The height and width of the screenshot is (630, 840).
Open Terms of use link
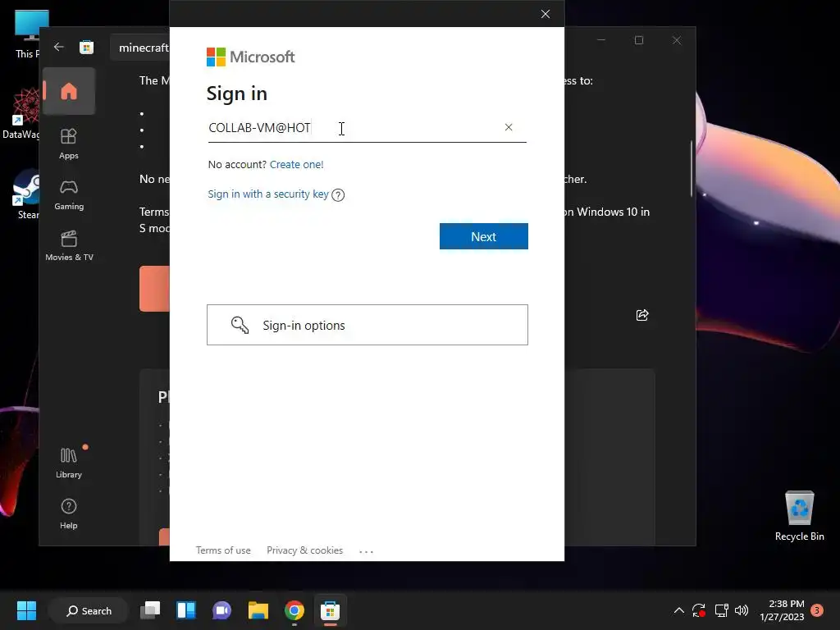coord(223,550)
